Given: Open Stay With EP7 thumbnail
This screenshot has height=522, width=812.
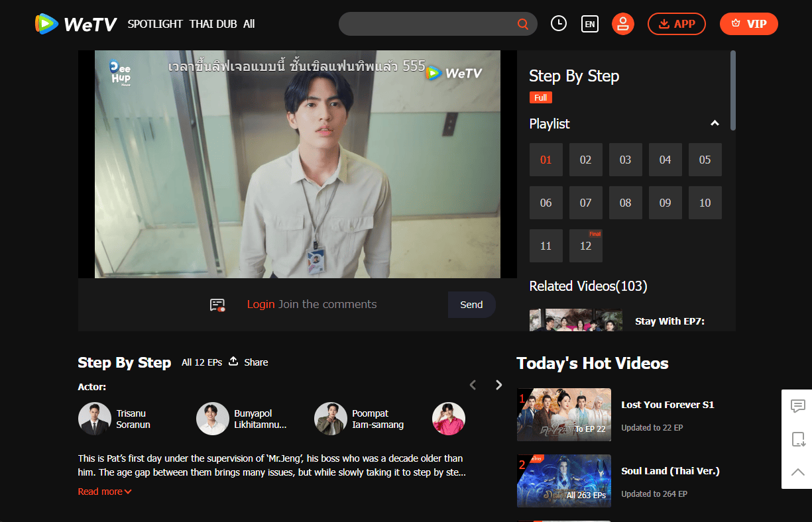Looking at the screenshot, I should point(576,320).
